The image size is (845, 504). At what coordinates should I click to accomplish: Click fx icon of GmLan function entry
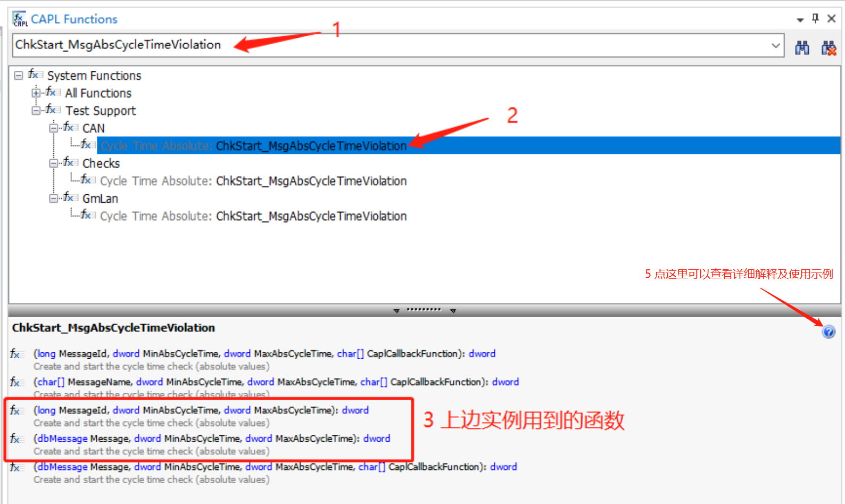(x=88, y=215)
